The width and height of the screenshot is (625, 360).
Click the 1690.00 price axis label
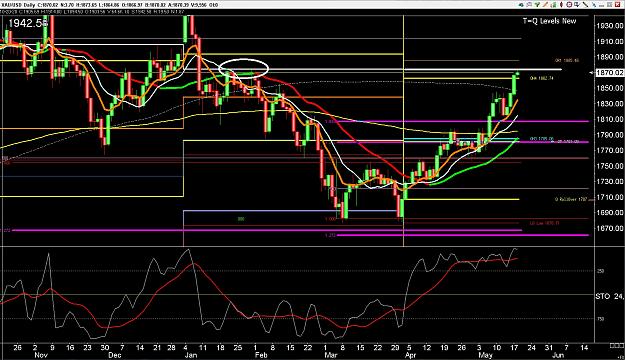point(610,212)
